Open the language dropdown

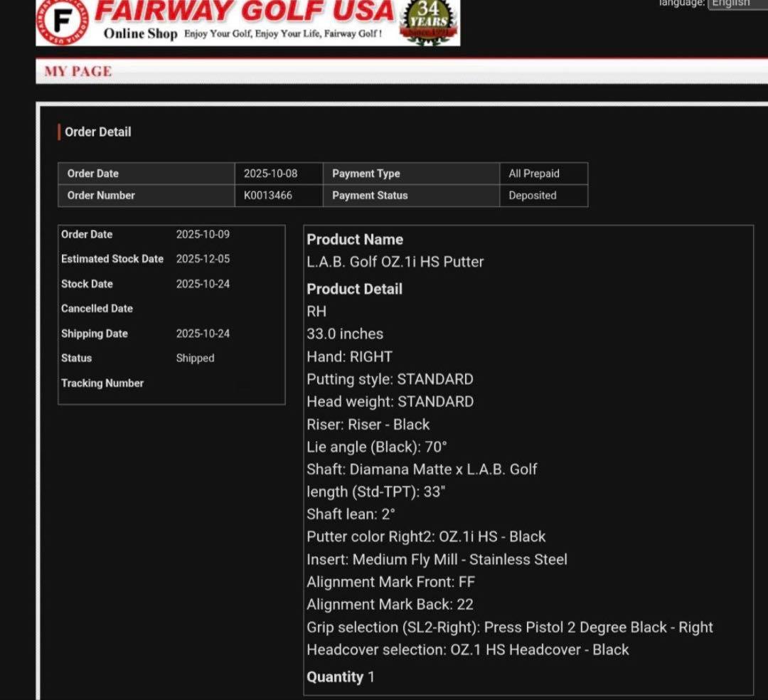click(737, 4)
